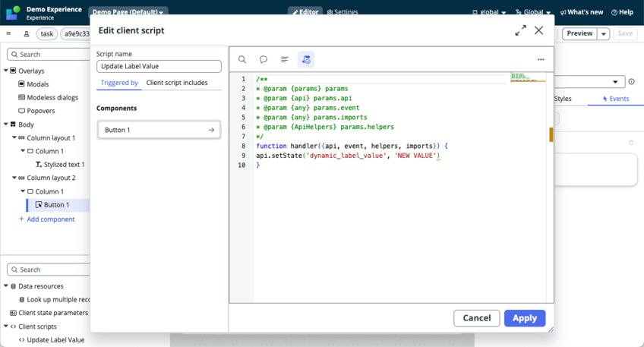Click the Popovers icon in tree
644x347 pixels.
(21, 110)
